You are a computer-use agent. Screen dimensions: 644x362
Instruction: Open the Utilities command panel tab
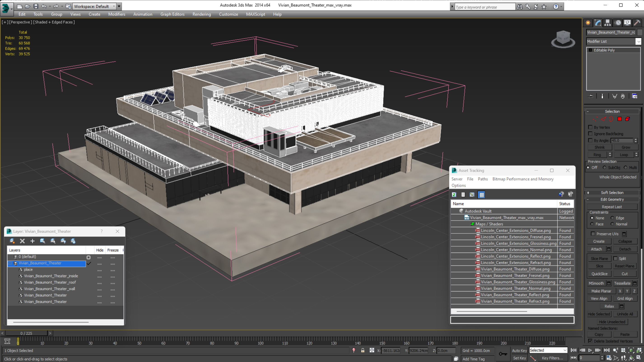coord(637,23)
